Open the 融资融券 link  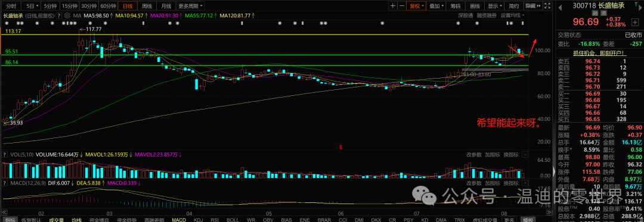coord(487,15)
